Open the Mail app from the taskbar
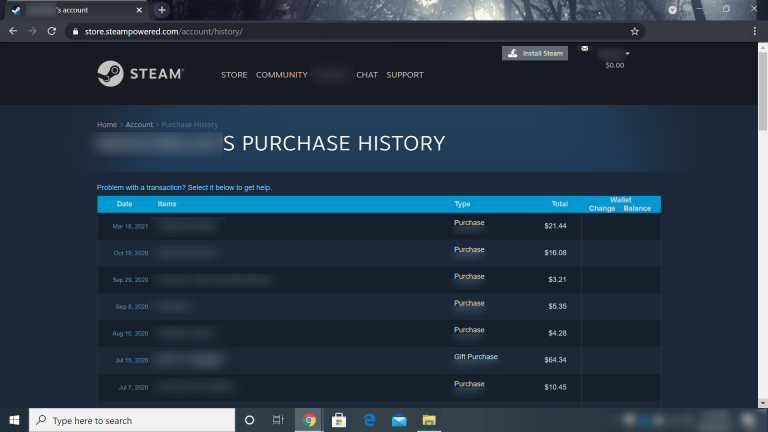This screenshot has height=432, width=768. point(399,420)
